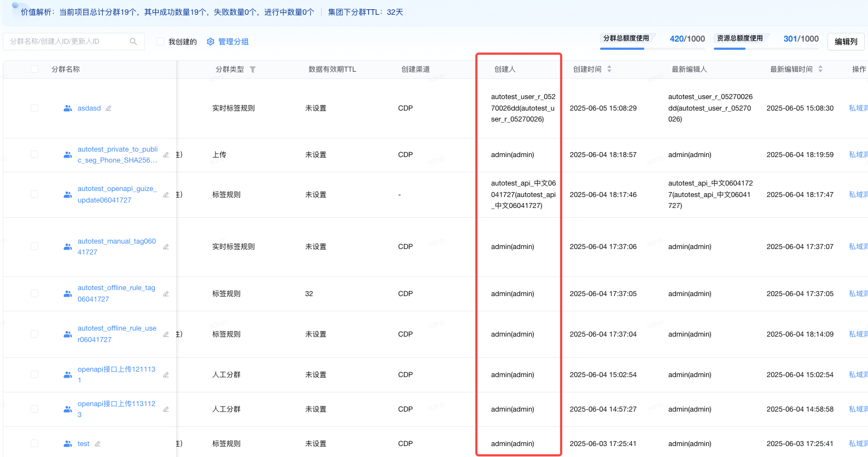Check the autotest_manual_tag06041727 row checkbox
868x457 pixels.
tap(34, 247)
